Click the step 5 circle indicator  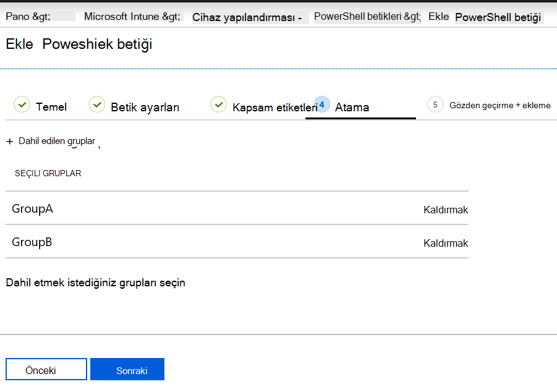(x=435, y=104)
